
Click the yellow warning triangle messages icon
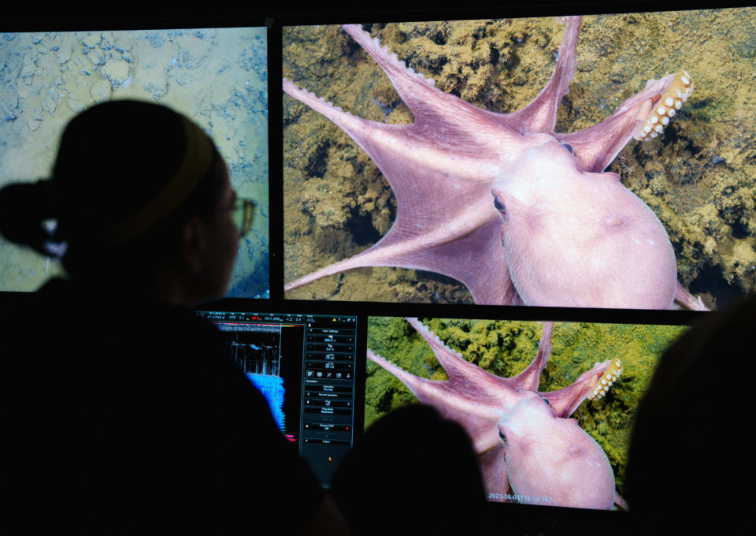[334, 319]
